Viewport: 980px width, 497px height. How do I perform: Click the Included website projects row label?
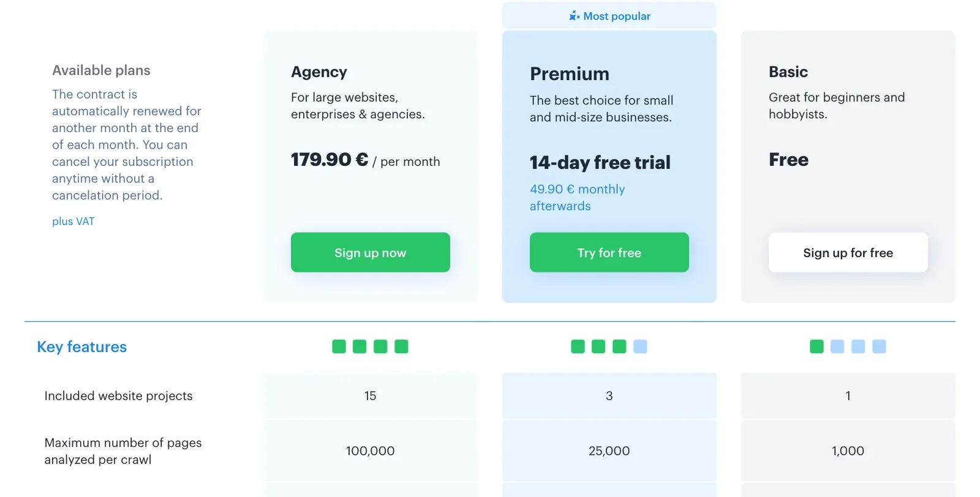coord(118,396)
